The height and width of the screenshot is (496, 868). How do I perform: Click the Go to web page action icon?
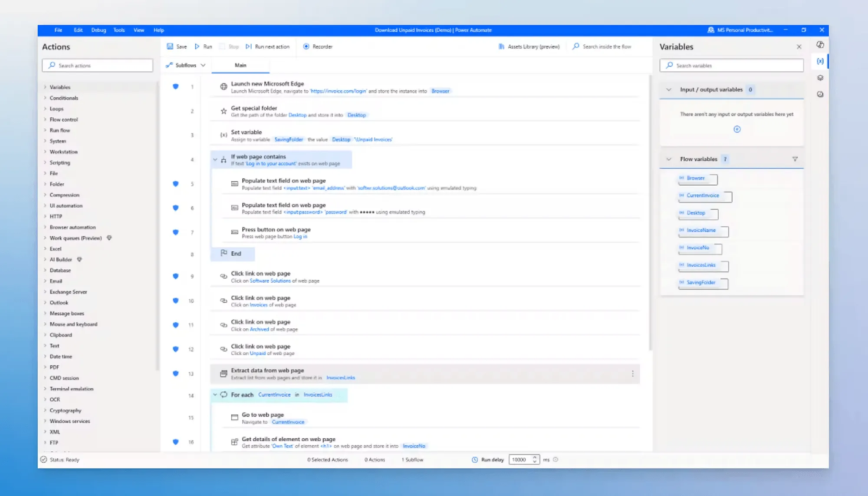tap(234, 418)
